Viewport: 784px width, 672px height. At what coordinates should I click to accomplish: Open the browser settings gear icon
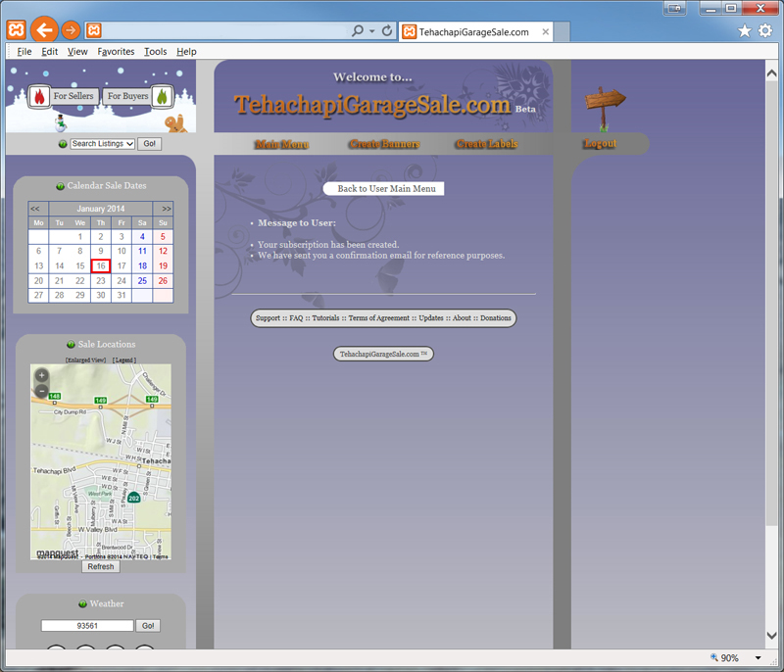pos(765,31)
